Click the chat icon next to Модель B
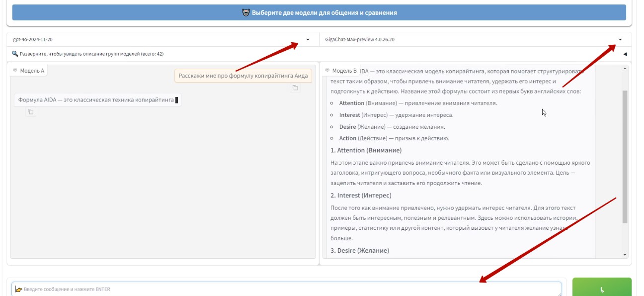This screenshot has width=644, height=296. [x=327, y=71]
